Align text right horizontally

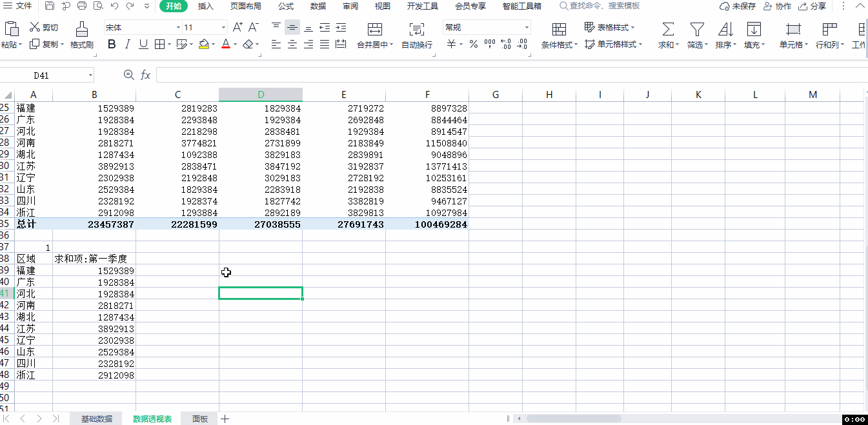click(308, 44)
